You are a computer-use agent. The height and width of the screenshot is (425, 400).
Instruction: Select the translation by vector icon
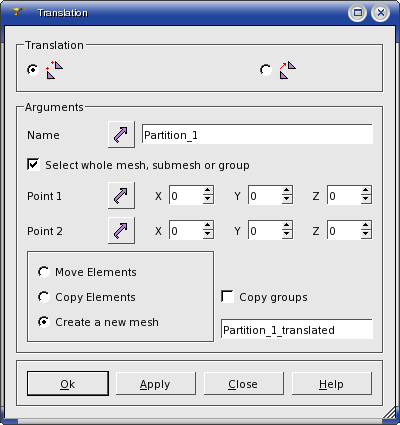288,70
